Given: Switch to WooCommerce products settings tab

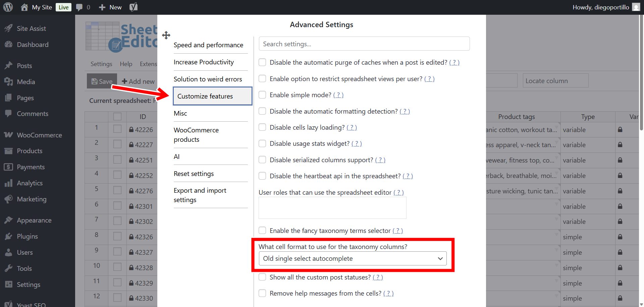Looking at the screenshot, I should coord(196,135).
